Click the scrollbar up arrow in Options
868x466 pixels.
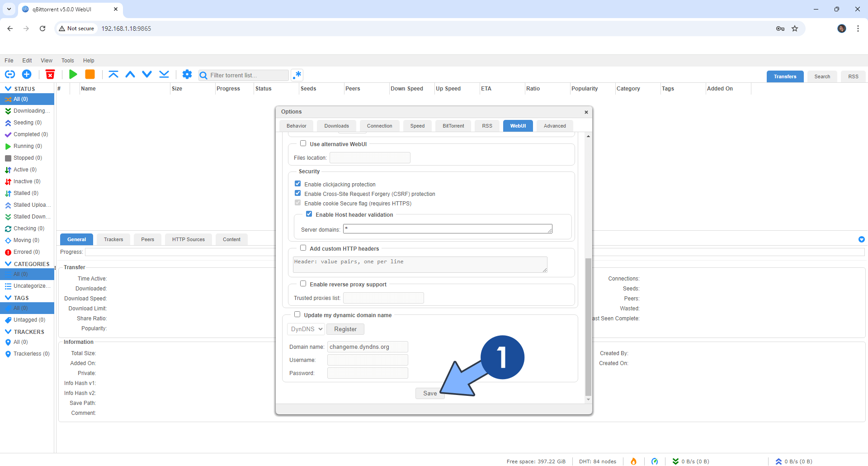588,136
